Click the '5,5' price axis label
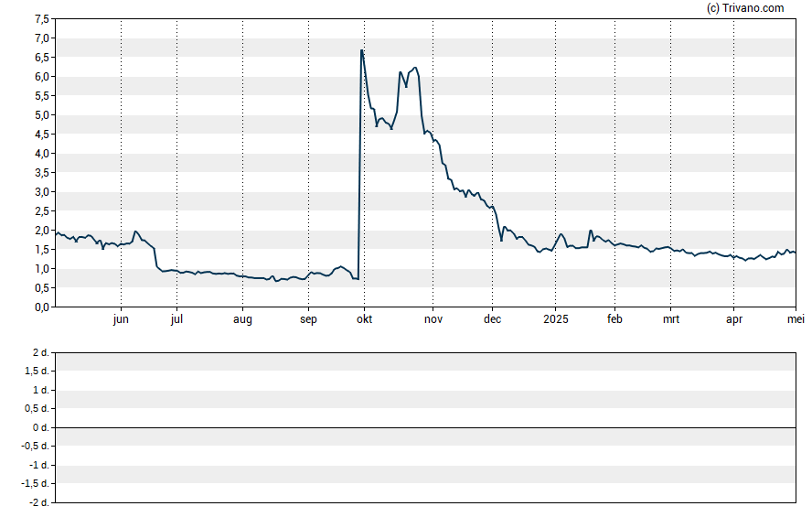 42,96
